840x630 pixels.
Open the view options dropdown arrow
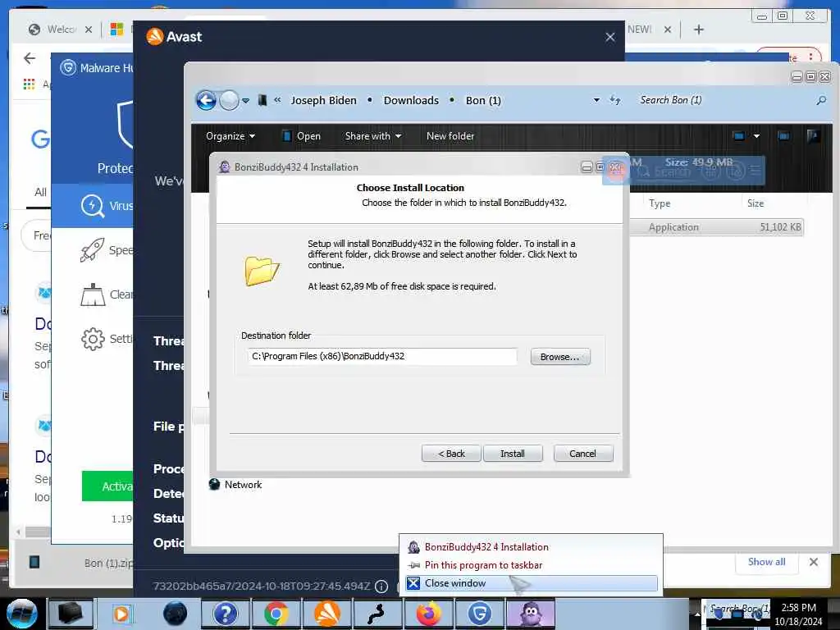pos(756,136)
